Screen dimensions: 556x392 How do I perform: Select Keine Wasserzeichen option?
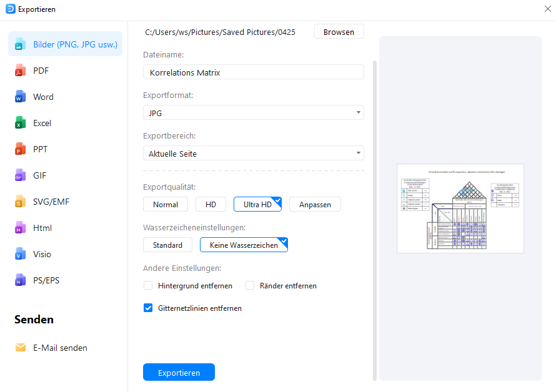pyautogui.click(x=244, y=245)
